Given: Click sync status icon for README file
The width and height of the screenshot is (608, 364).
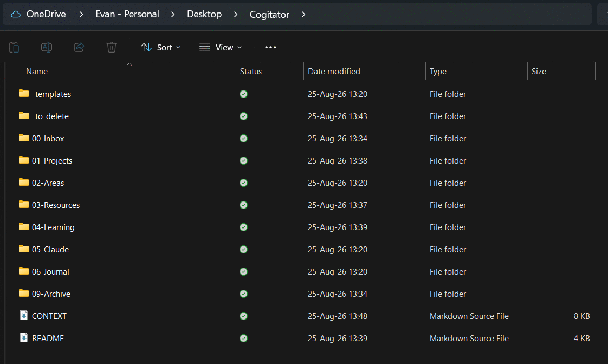Looking at the screenshot, I should coord(243,339).
